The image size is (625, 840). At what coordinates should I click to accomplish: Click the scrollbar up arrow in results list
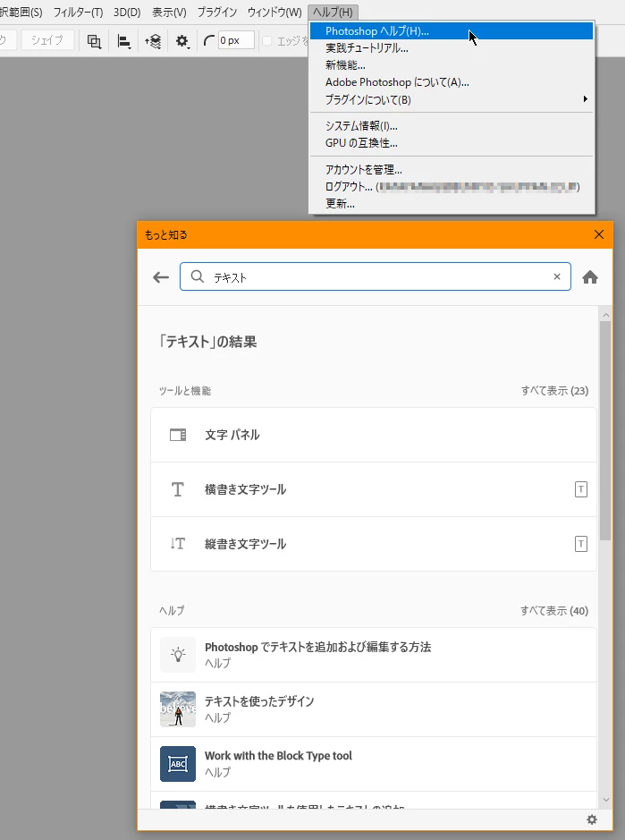(x=605, y=315)
